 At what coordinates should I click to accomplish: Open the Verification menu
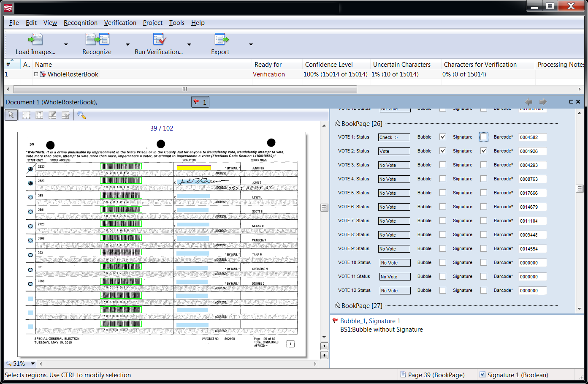(x=120, y=23)
